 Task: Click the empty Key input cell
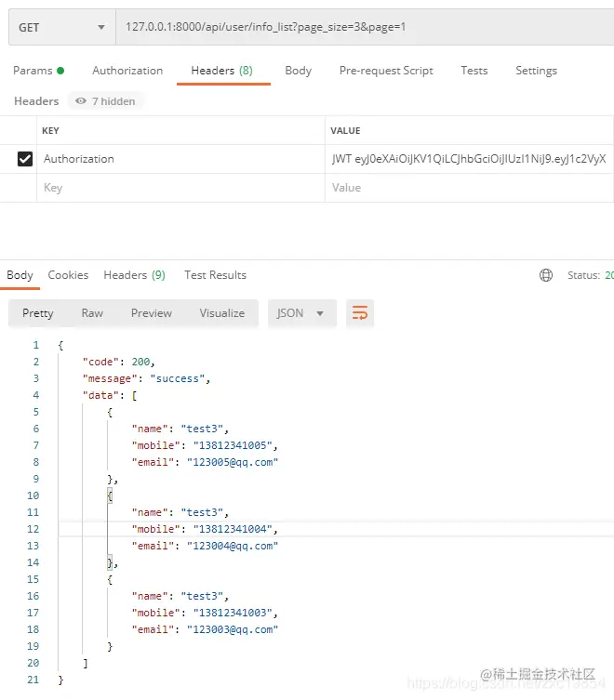point(181,188)
